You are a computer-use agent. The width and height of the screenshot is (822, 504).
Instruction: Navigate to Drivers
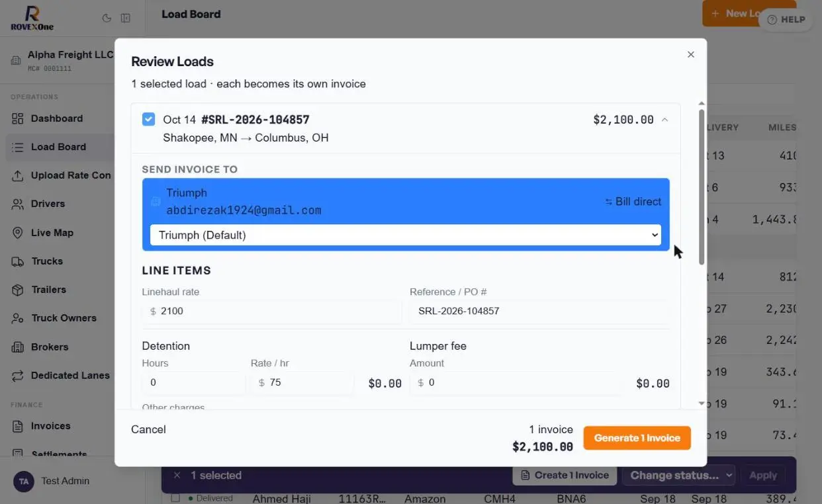pos(48,204)
